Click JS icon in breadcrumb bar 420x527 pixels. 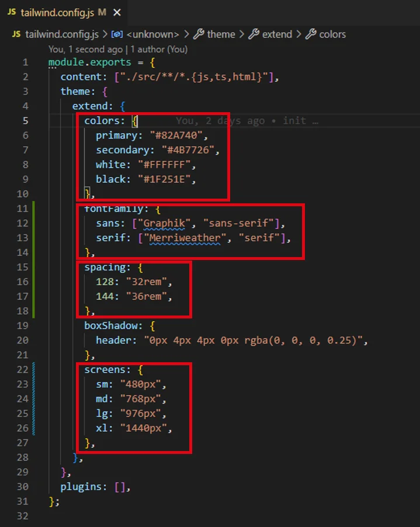tap(16, 34)
